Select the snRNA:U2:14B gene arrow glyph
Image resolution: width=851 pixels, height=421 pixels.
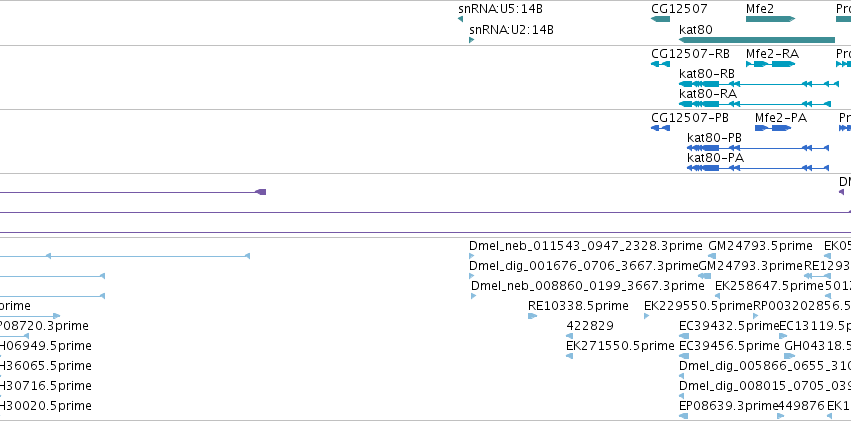click(472, 40)
